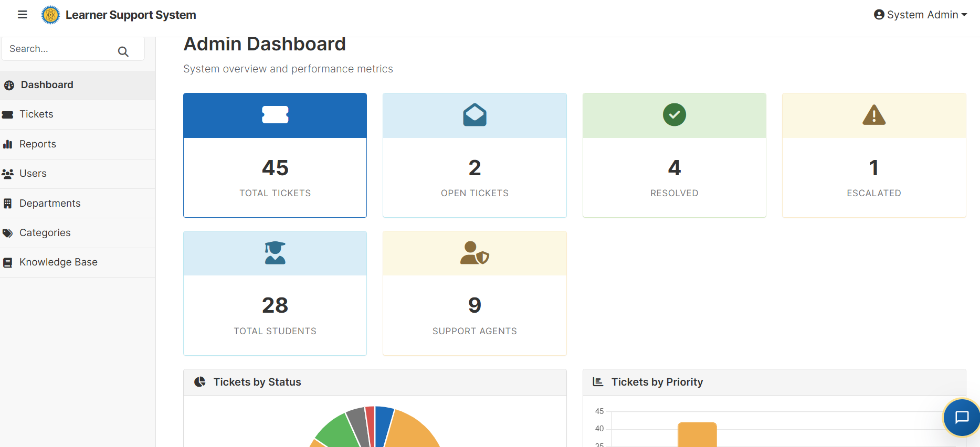Select Categories from the sidebar

(x=45, y=233)
